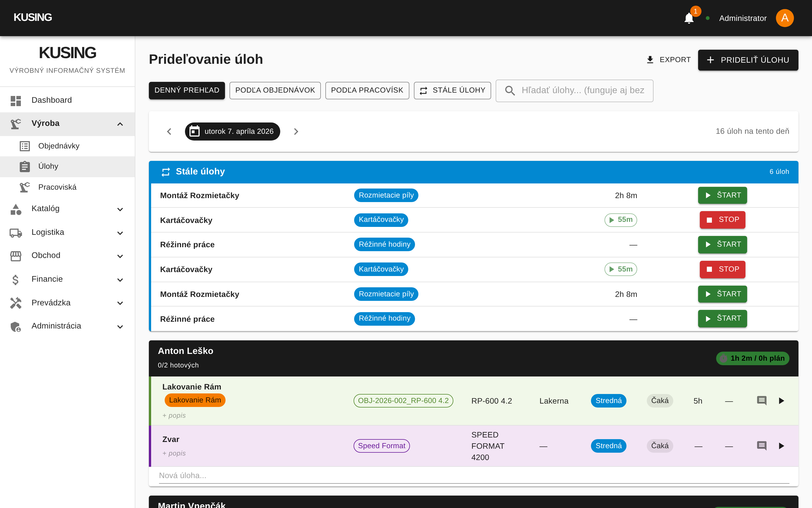
Task: Click the Úlohy clipboard icon
Action: click(x=25, y=166)
